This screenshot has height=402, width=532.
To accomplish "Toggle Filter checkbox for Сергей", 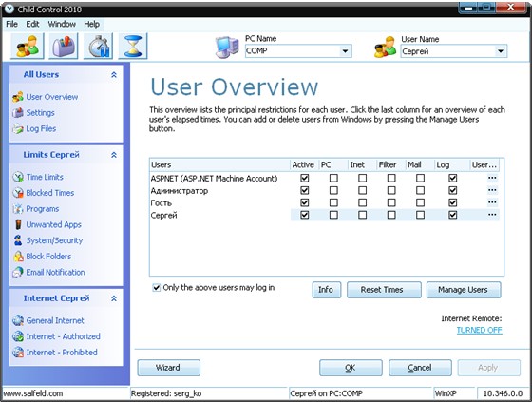I will [x=391, y=215].
